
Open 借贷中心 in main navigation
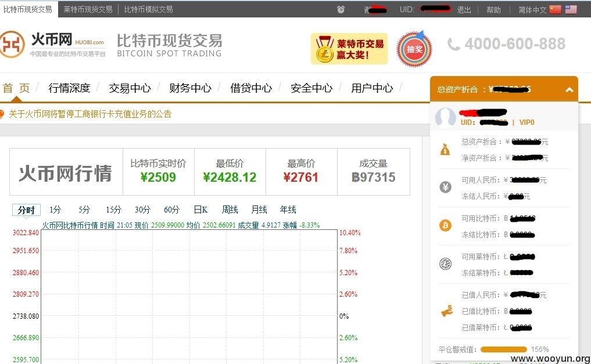click(x=251, y=88)
